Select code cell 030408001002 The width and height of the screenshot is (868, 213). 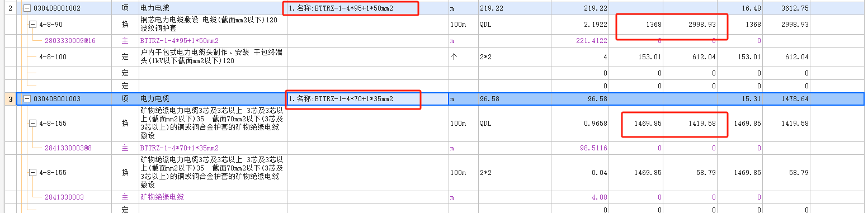57,8
